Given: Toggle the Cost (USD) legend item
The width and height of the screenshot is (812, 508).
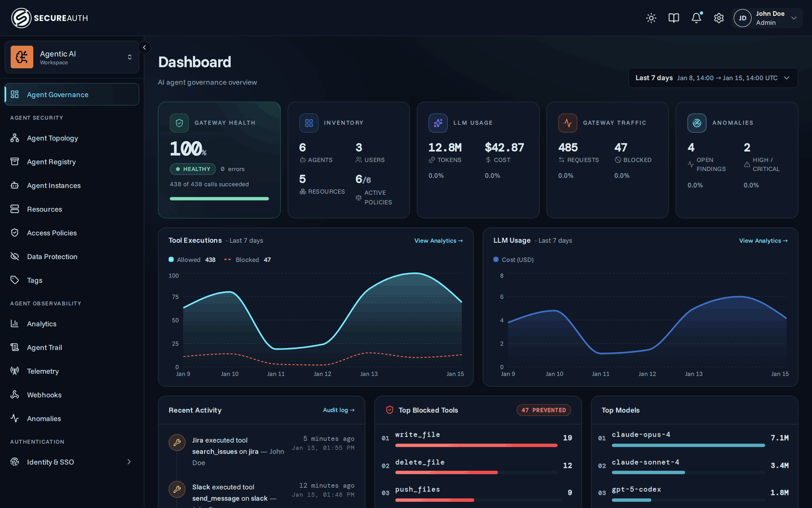Looking at the screenshot, I should click(x=514, y=260).
